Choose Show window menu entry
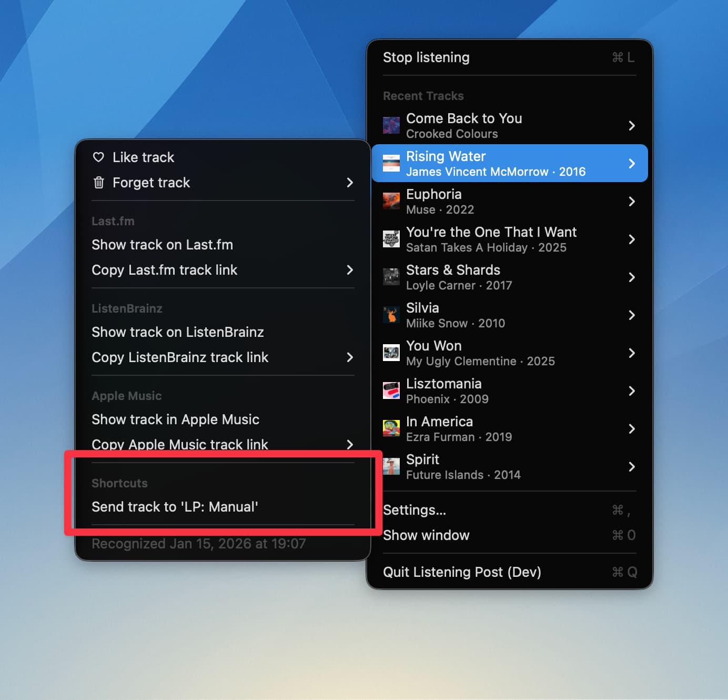This screenshot has width=728, height=700. tap(426, 535)
